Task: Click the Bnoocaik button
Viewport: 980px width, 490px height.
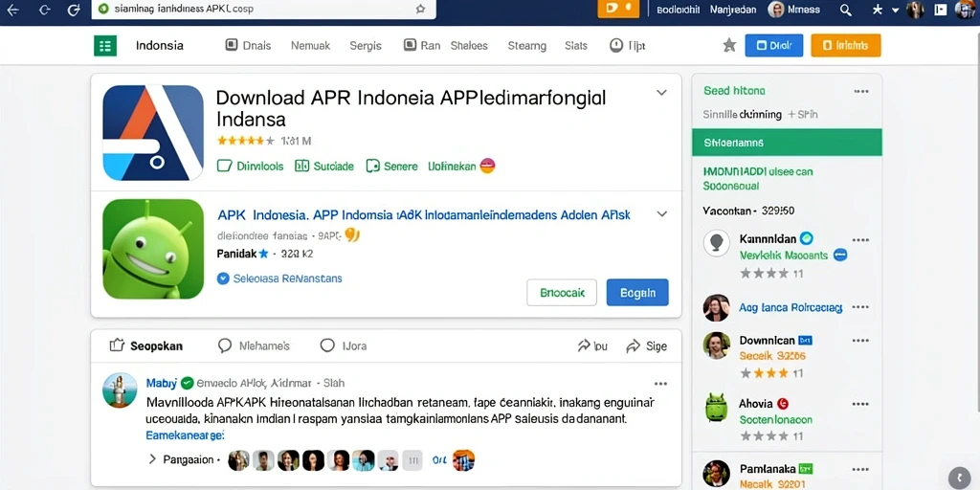Action: (x=562, y=293)
